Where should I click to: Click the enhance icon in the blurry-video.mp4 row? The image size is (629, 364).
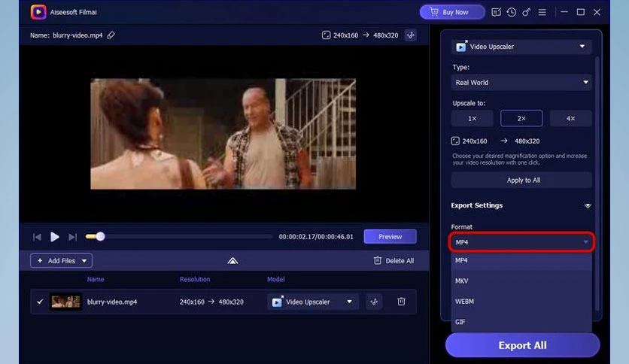(x=374, y=302)
